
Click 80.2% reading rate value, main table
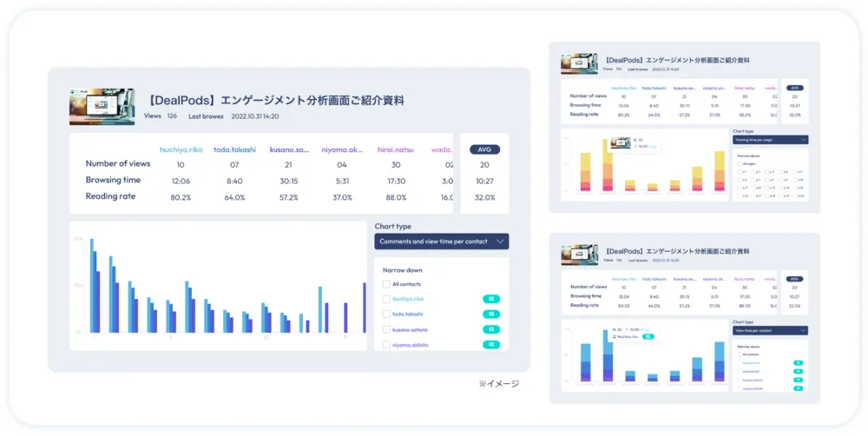181,197
